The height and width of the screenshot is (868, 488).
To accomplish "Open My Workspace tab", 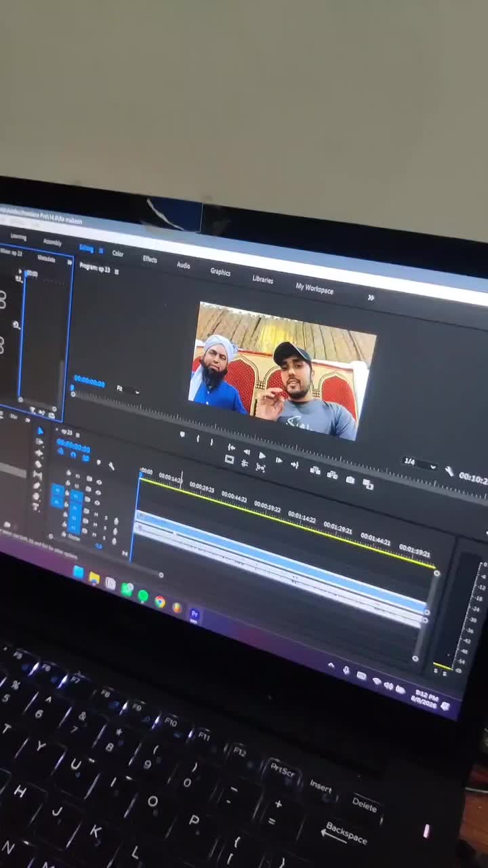I will (314, 288).
